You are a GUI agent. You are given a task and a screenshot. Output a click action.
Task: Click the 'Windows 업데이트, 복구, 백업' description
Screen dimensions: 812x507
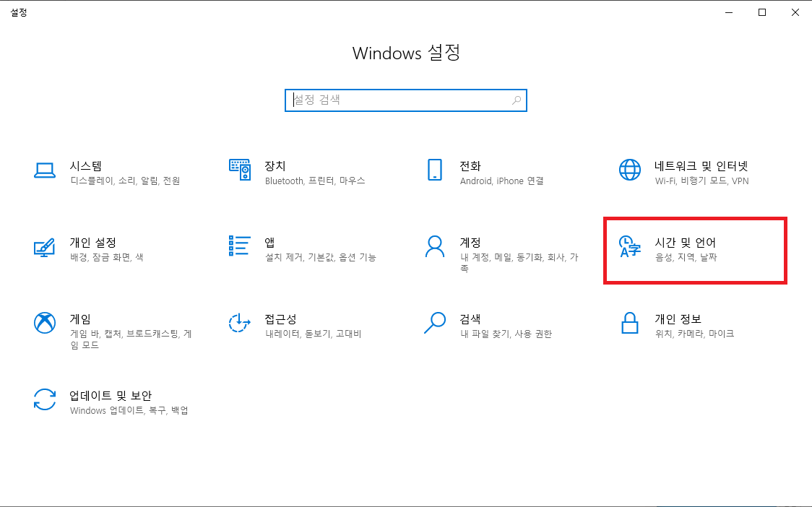pyautogui.click(x=129, y=411)
